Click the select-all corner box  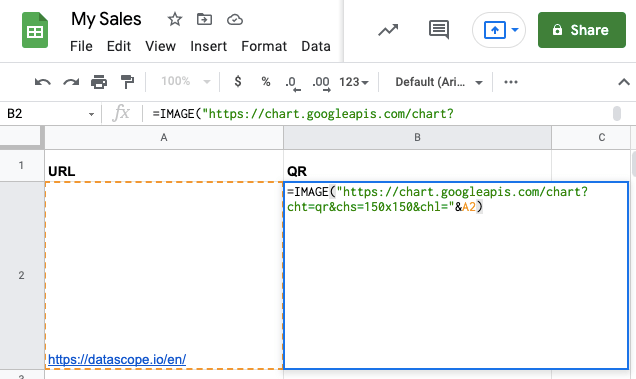(x=21, y=137)
